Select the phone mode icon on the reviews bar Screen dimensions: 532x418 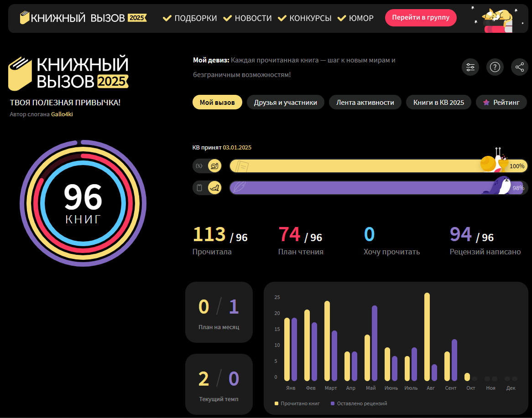[x=199, y=187]
